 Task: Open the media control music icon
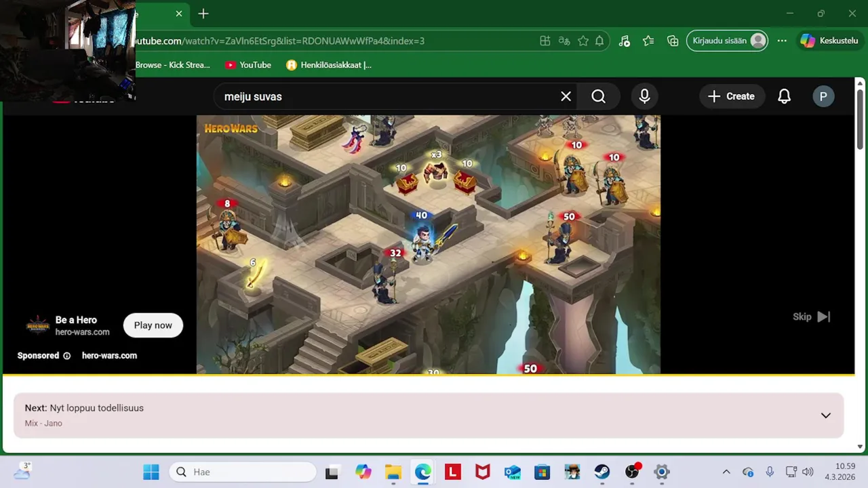pos(625,41)
